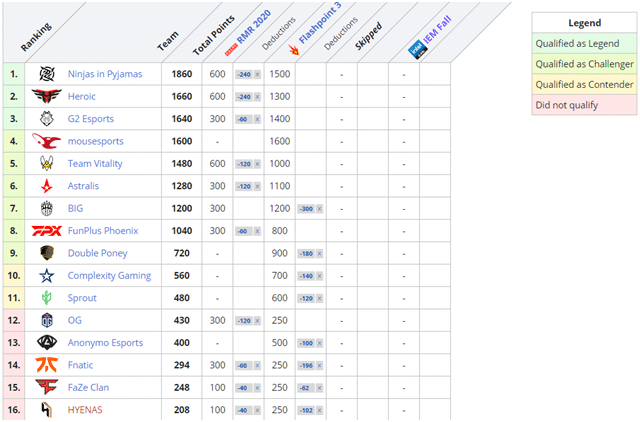The width and height of the screenshot is (640, 422).
Task: Click the mousesports logo icon
Action: [47, 141]
